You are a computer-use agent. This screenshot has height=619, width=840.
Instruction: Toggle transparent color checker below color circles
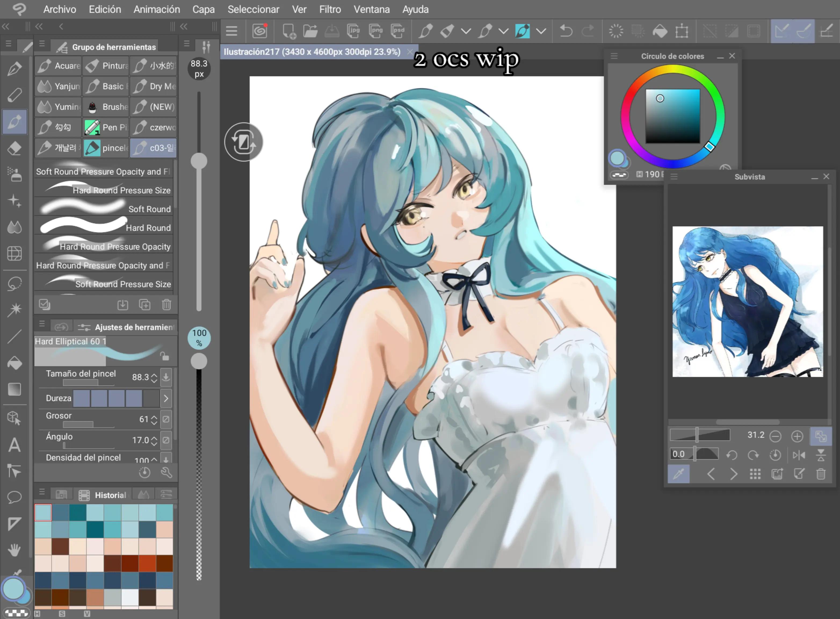point(17,613)
